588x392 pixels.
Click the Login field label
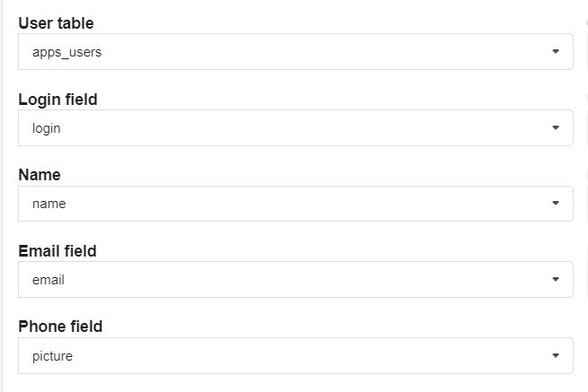click(x=57, y=100)
